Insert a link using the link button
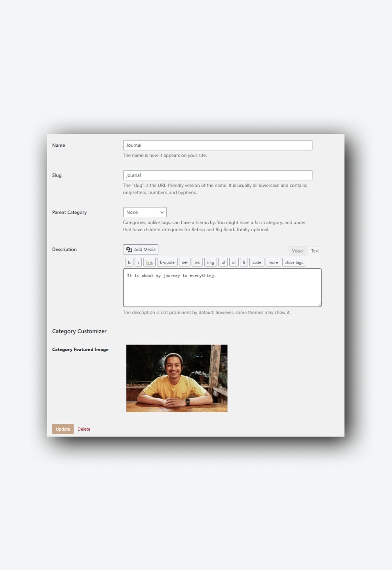The height and width of the screenshot is (570, 392). pyautogui.click(x=149, y=262)
